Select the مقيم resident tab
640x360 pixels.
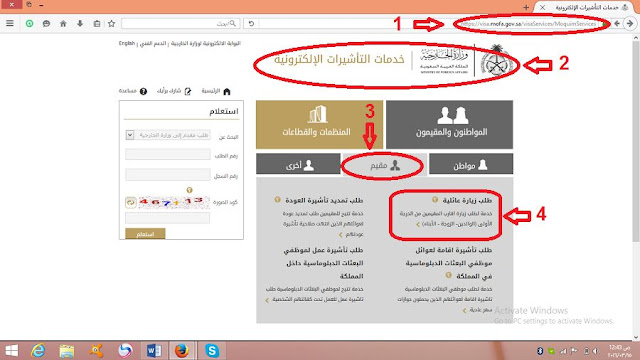(x=384, y=165)
